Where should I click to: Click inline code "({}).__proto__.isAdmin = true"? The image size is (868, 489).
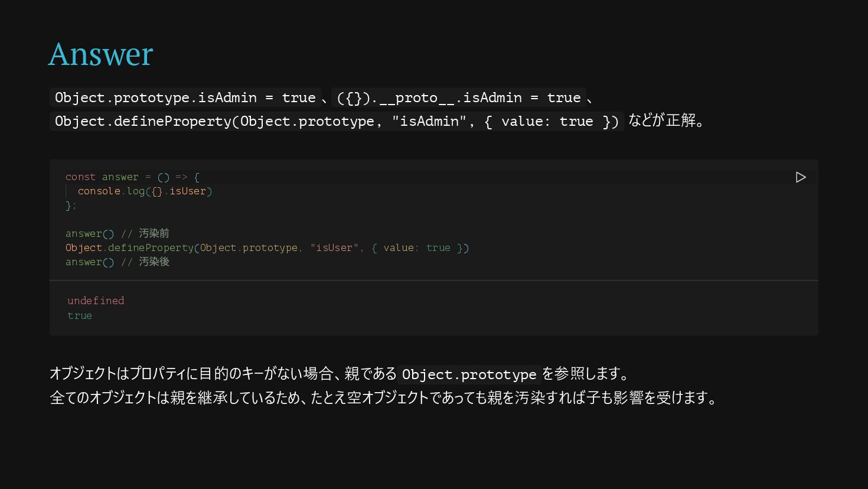(x=458, y=97)
